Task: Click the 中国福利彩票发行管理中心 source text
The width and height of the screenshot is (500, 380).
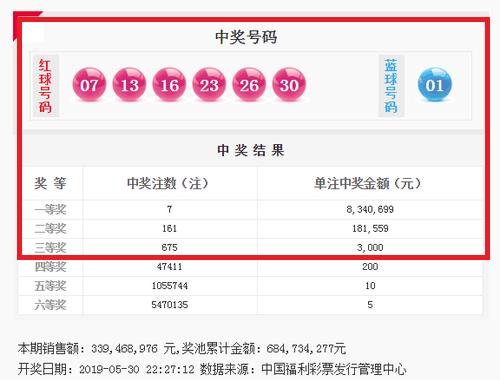Action: 334,369
